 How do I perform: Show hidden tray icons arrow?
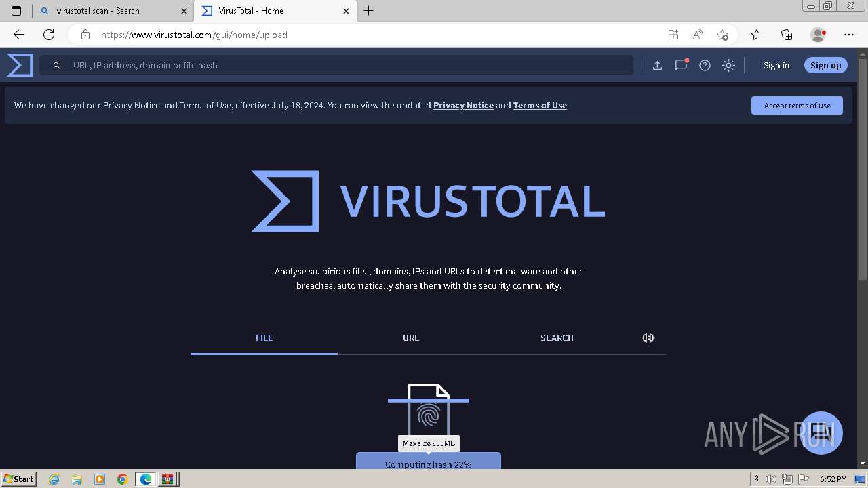[756, 479]
